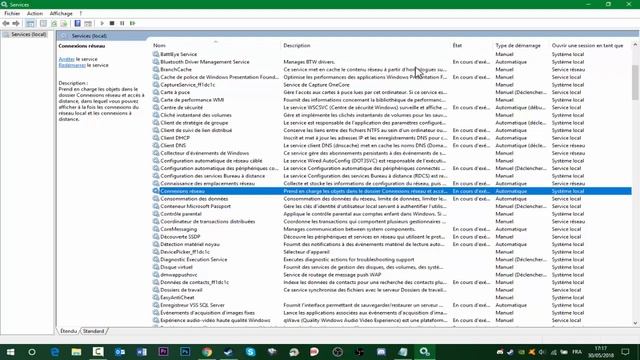Select the Client DHCP service

coord(392,138)
